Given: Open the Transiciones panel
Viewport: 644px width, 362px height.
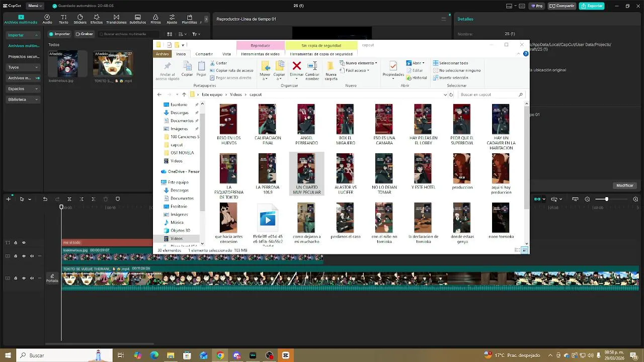Looking at the screenshot, I should (116, 19).
